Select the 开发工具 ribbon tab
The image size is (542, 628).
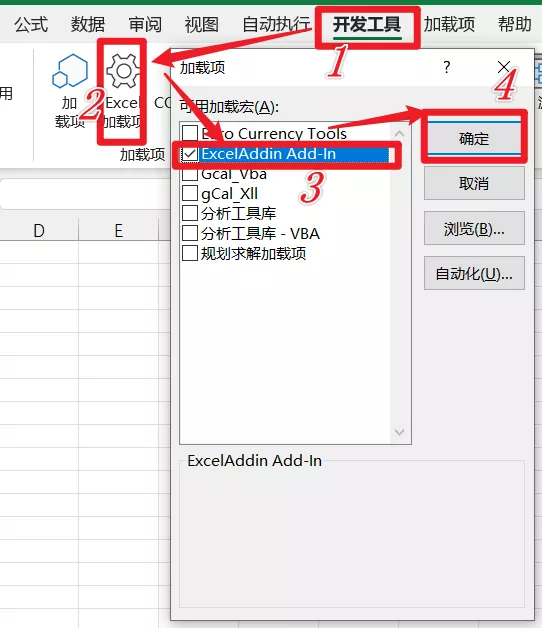(367, 25)
